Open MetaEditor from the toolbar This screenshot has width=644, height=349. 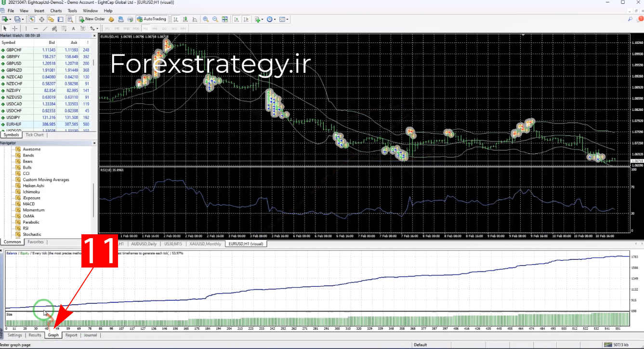(111, 19)
